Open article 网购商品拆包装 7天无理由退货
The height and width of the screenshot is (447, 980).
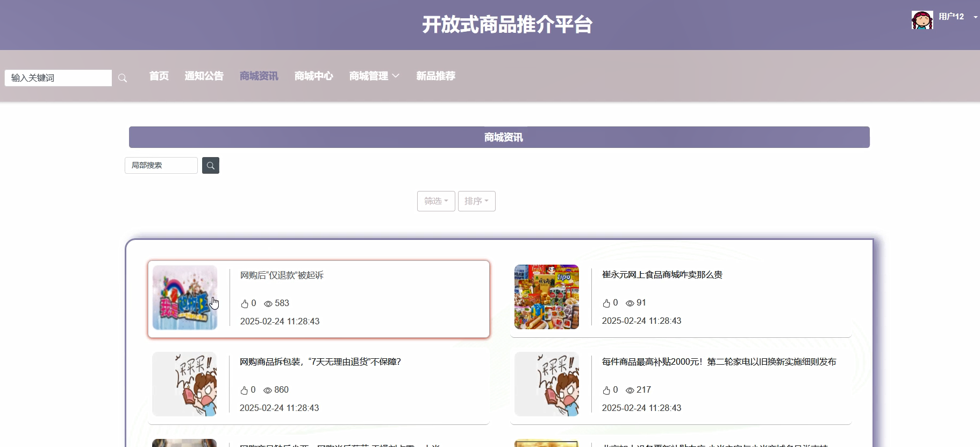[x=320, y=362]
